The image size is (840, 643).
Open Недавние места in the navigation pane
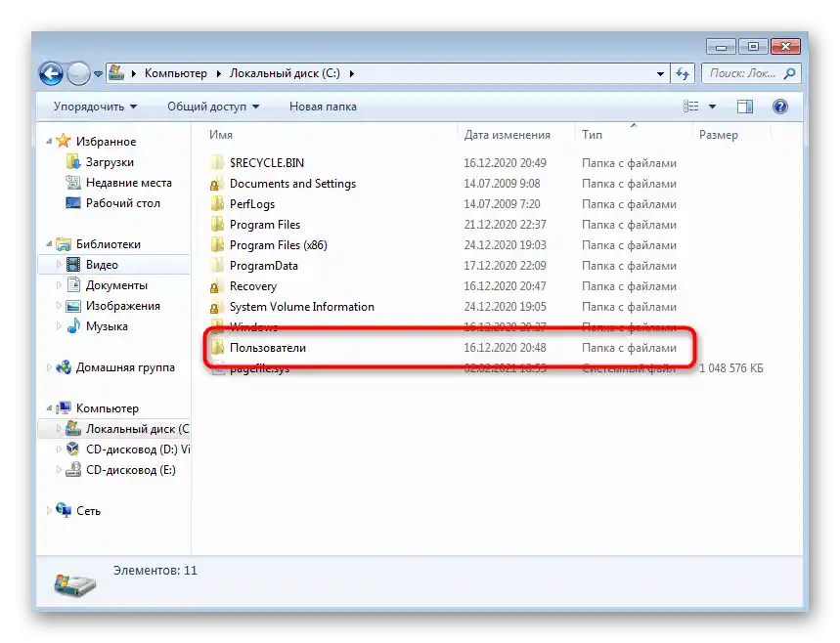(x=128, y=183)
